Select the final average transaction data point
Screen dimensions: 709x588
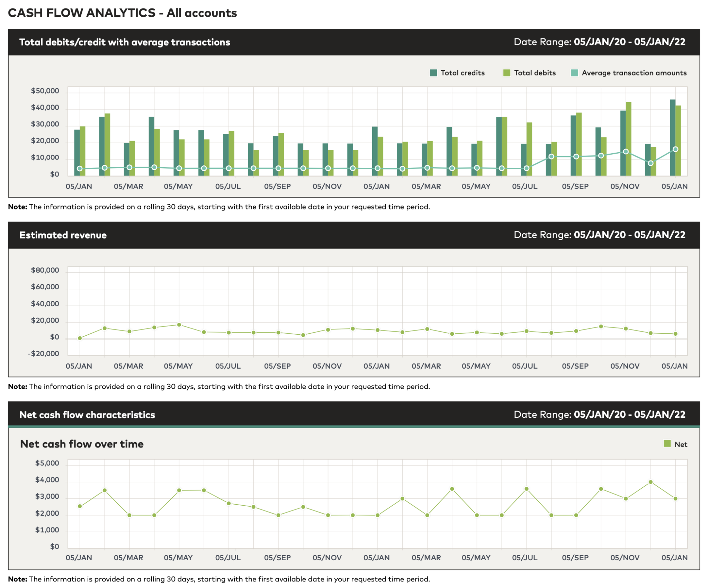pos(675,150)
